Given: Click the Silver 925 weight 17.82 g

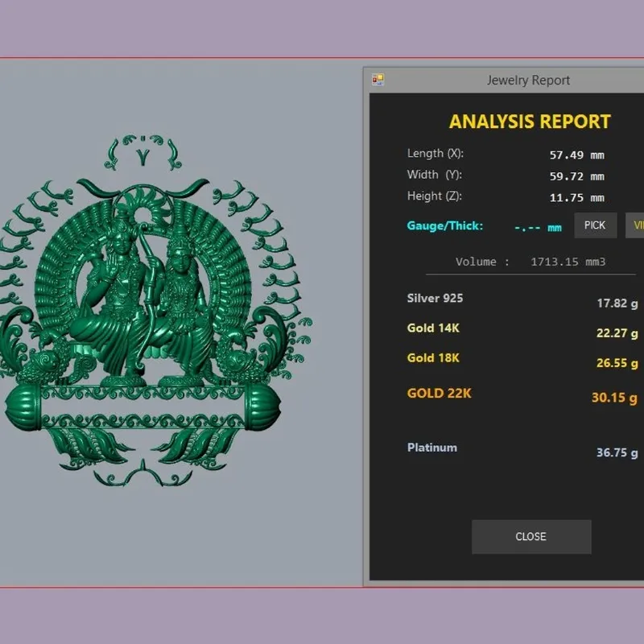Looking at the screenshot, I should pyautogui.click(x=617, y=303).
